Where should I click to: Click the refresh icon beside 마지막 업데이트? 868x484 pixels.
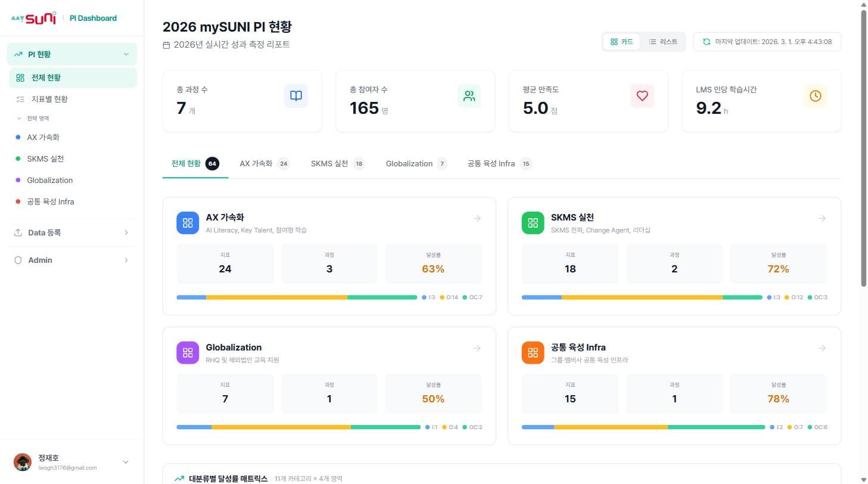707,42
